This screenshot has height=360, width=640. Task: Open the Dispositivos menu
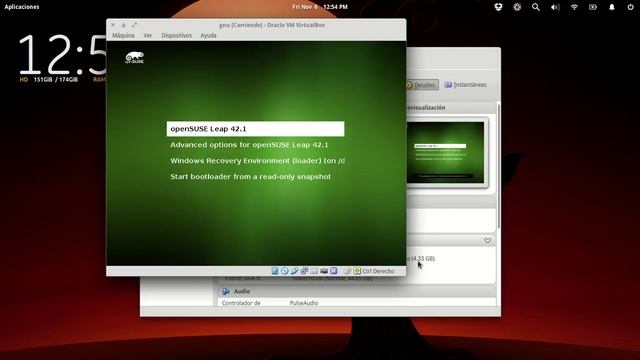point(176,36)
